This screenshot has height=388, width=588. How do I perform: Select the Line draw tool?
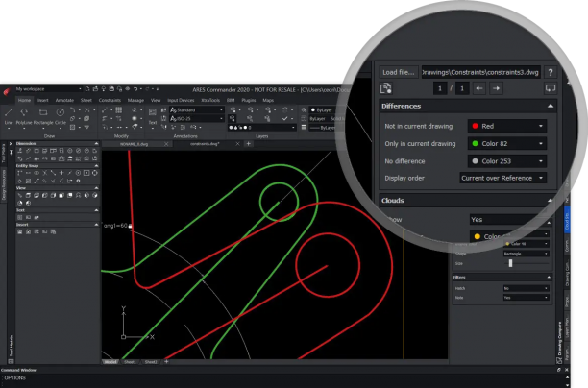point(9,116)
